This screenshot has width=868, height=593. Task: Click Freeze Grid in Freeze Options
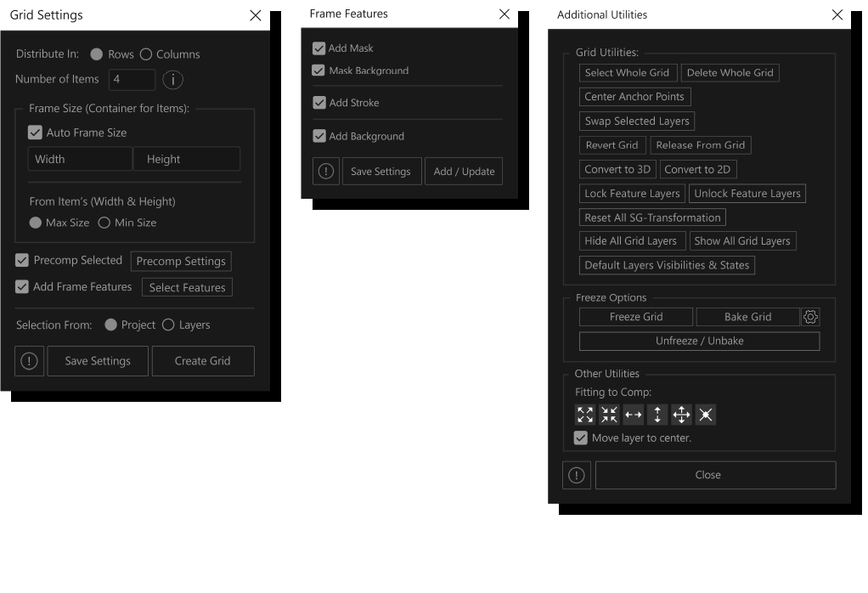tap(635, 316)
